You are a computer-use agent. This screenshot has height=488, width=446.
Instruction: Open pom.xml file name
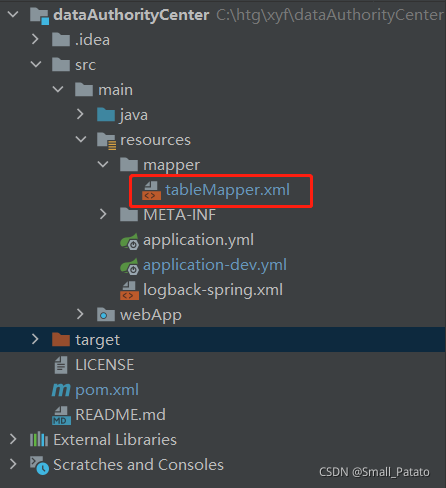click(x=107, y=390)
